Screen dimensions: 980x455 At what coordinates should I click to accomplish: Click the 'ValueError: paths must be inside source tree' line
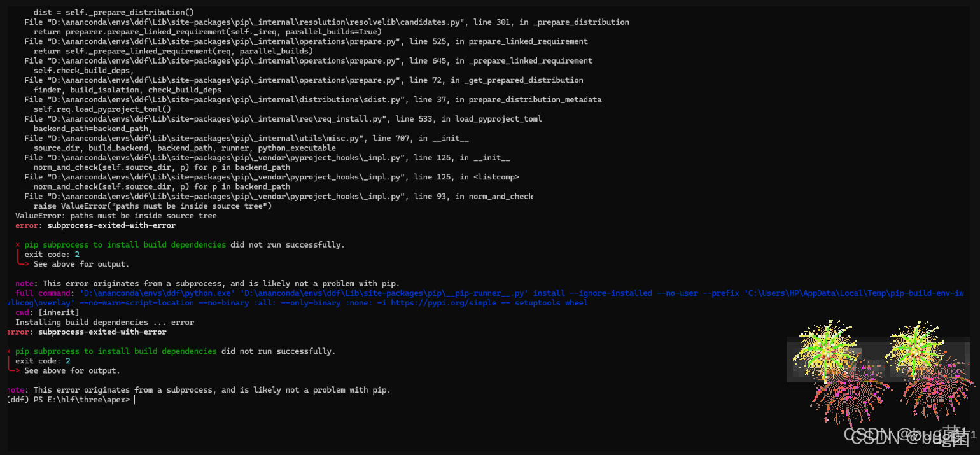point(116,216)
